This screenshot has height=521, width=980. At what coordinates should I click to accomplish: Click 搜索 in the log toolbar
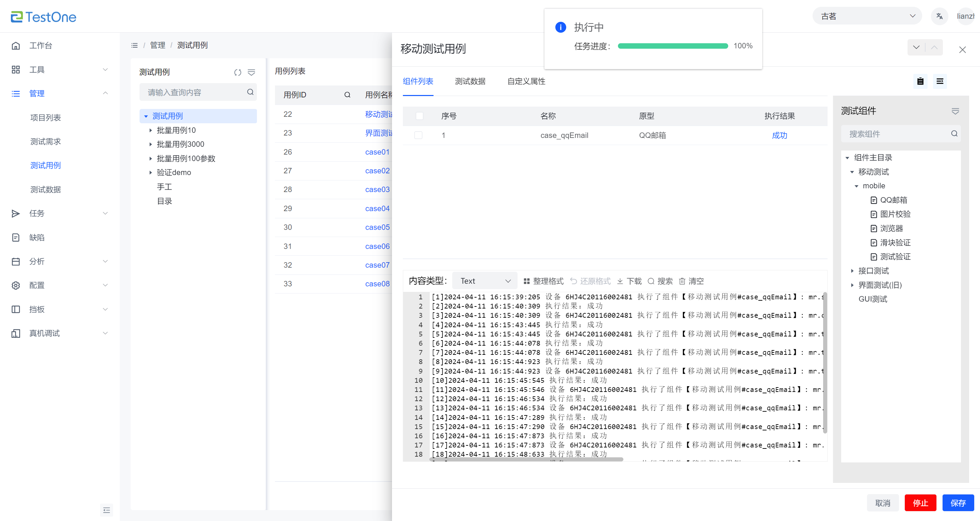(660, 281)
